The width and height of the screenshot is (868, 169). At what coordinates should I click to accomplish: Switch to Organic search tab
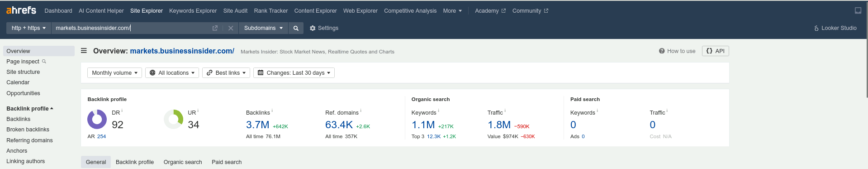[183, 162]
